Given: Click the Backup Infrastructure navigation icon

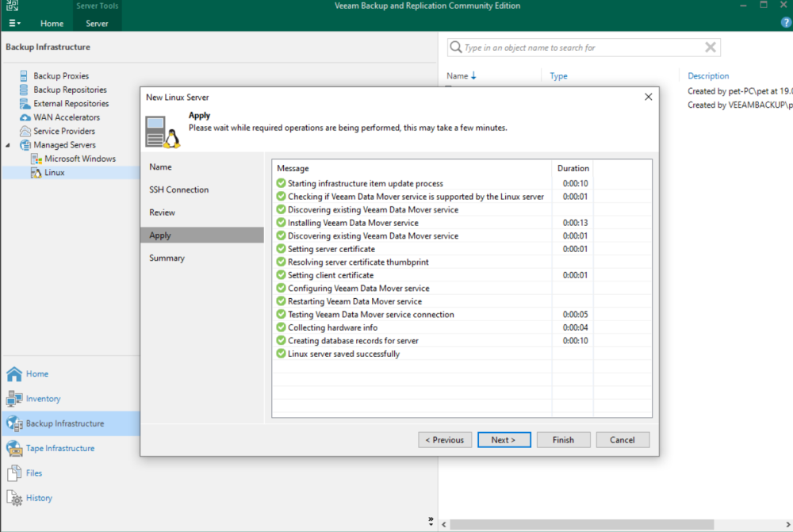Looking at the screenshot, I should [x=14, y=423].
